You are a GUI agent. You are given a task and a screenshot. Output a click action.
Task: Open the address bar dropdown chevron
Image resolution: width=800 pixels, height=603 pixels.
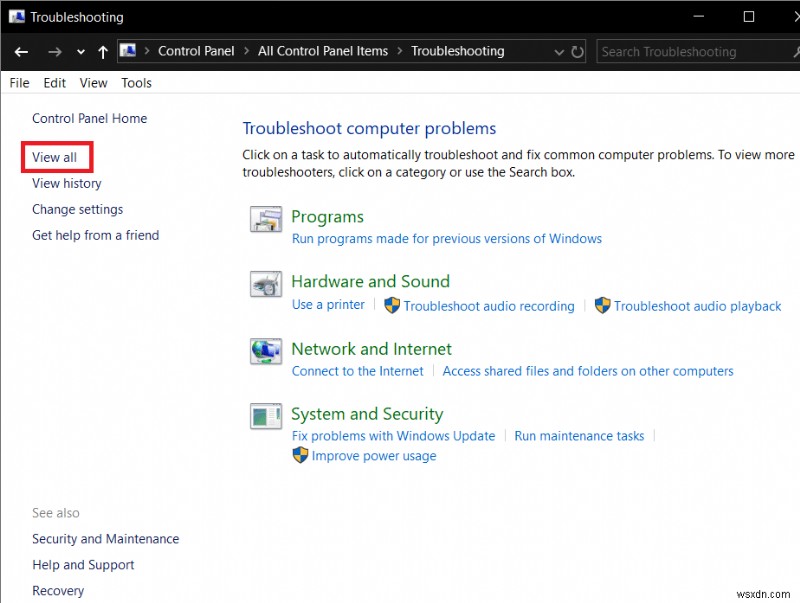[558, 51]
